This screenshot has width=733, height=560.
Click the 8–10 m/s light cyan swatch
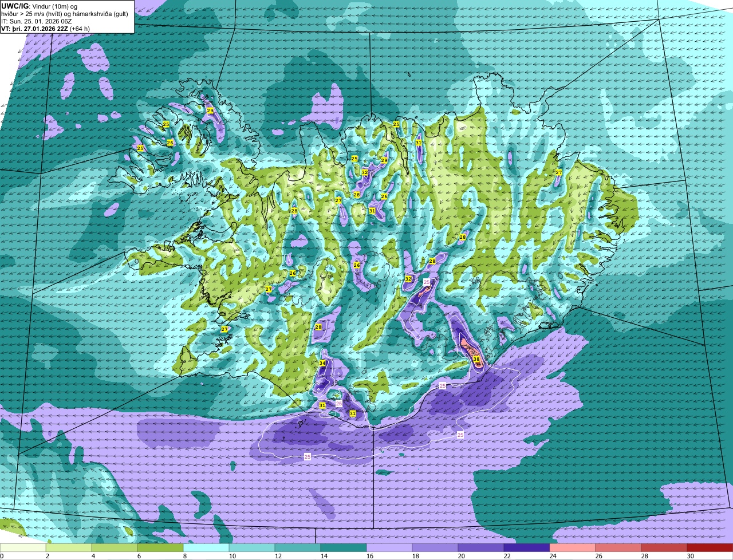206,548
